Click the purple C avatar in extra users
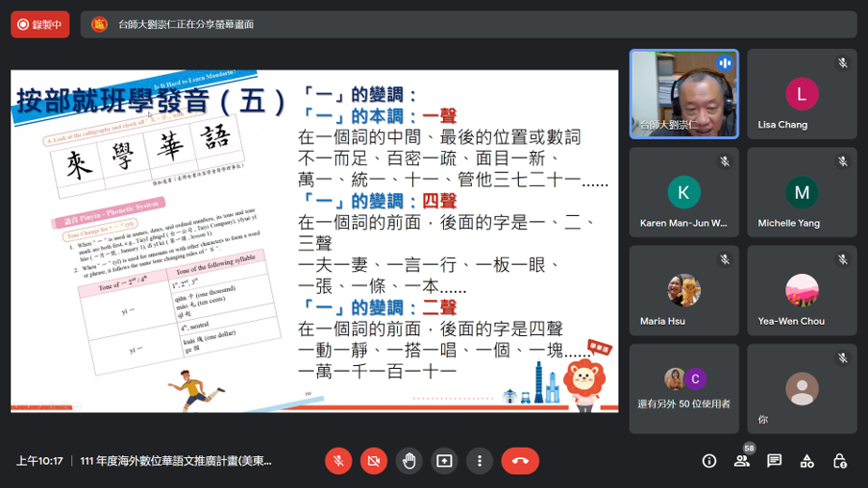 (x=695, y=379)
